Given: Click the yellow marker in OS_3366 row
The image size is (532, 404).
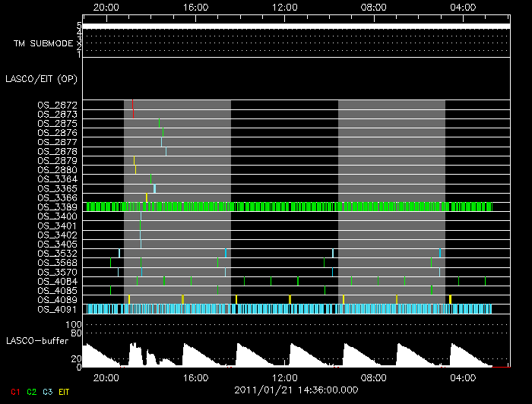Looking at the screenshot, I should click(x=147, y=197).
